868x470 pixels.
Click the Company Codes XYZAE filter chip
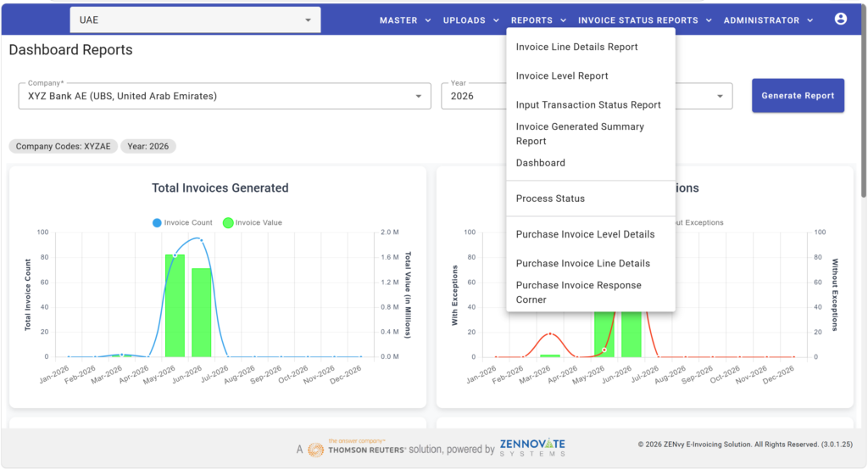pos(63,146)
